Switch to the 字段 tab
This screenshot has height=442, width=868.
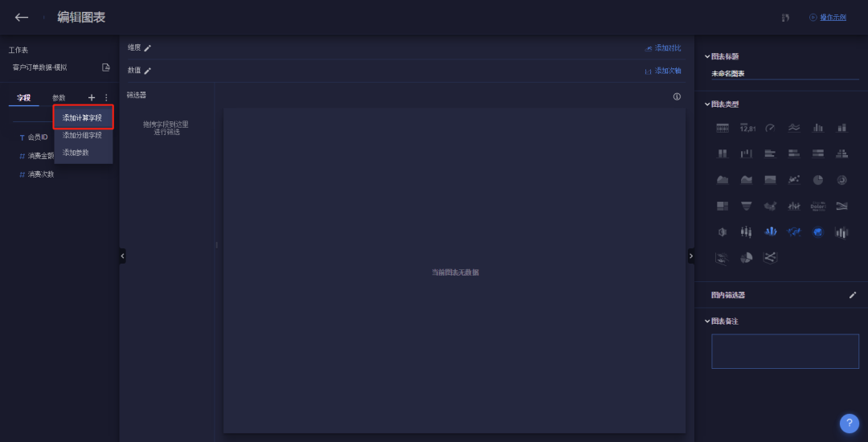(24, 97)
